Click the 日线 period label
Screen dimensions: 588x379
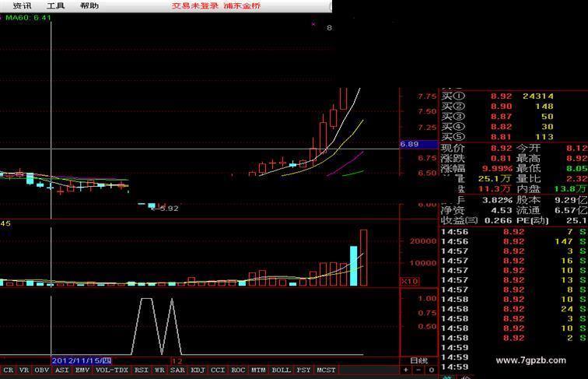(419, 360)
